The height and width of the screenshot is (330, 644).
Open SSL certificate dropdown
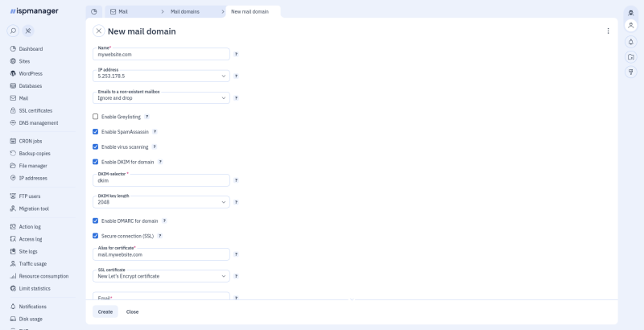point(161,276)
